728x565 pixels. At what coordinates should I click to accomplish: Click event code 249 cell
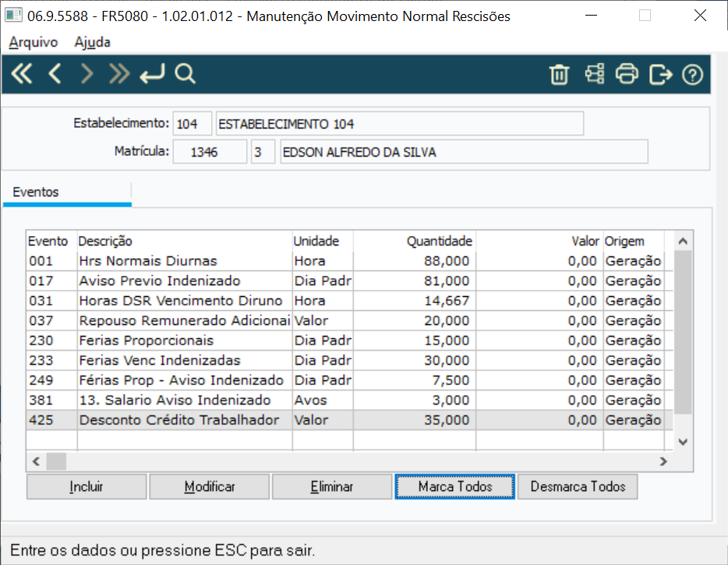coord(51,380)
